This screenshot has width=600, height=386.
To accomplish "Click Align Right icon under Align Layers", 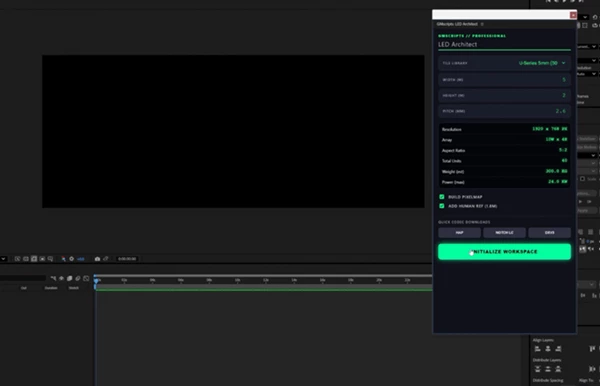I will 558,349.
